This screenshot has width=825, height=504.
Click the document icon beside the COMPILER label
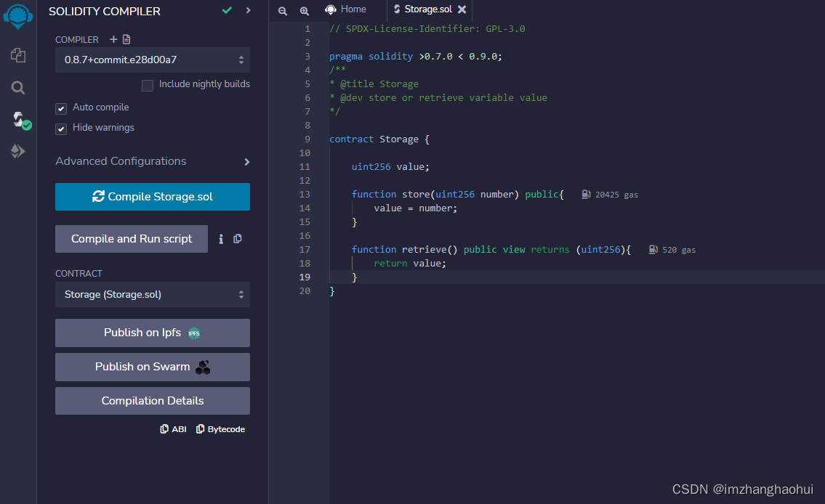(x=126, y=39)
